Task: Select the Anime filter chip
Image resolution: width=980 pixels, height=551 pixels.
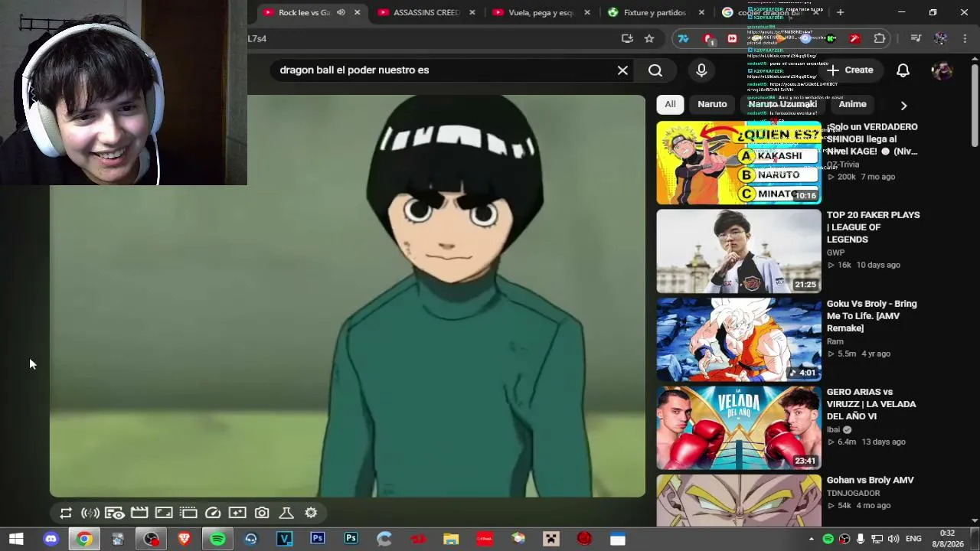Action: pos(852,104)
